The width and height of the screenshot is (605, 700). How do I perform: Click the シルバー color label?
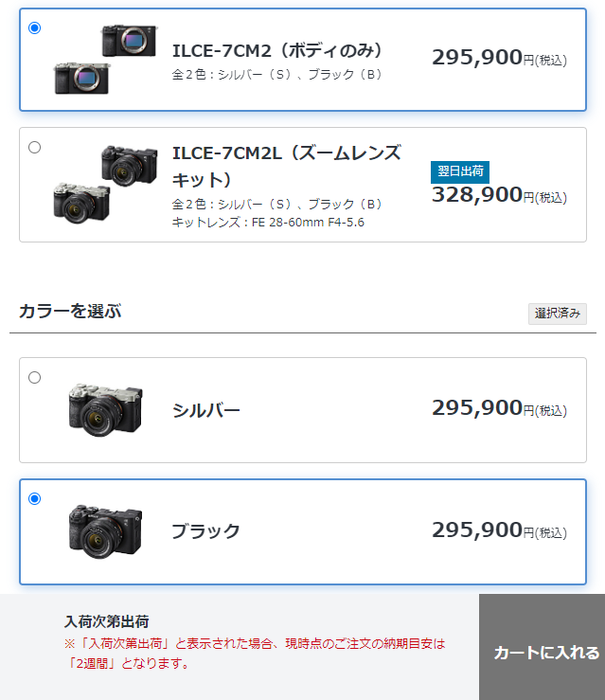click(x=206, y=410)
